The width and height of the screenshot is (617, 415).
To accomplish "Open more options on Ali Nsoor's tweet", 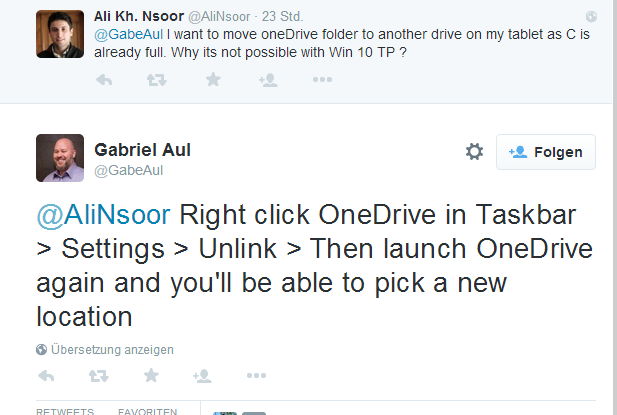I will click(323, 79).
